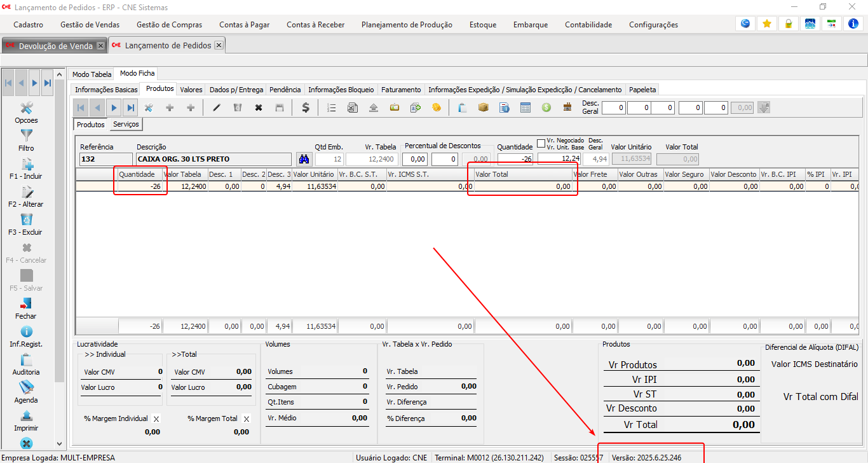Toggle % Margem Total X box

pyautogui.click(x=247, y=418)
